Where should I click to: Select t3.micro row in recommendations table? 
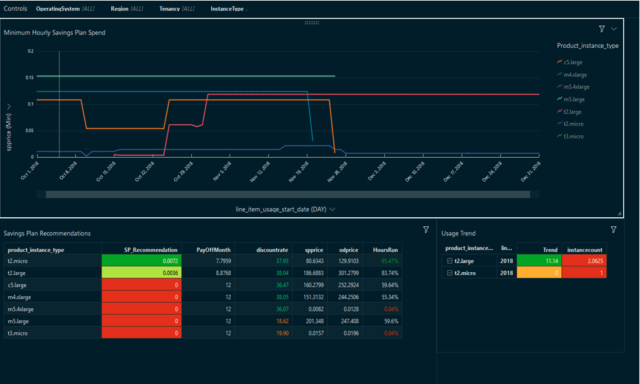(203, 333)
